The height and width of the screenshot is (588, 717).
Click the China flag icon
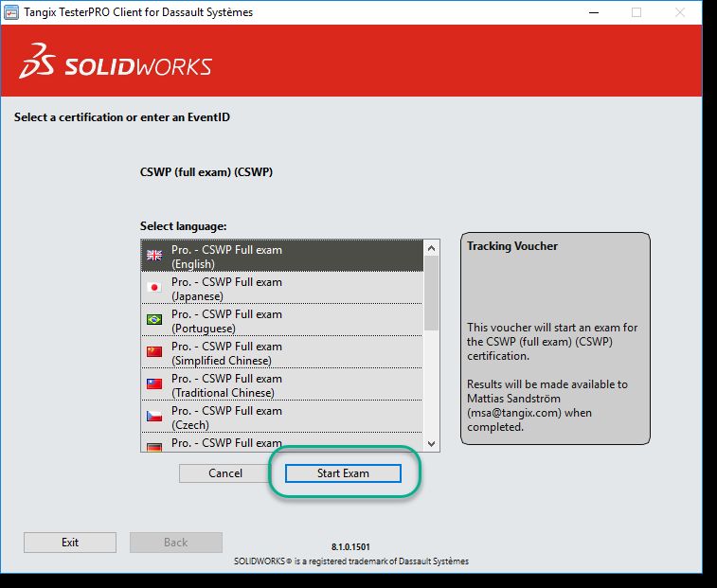tap(154, 351)
